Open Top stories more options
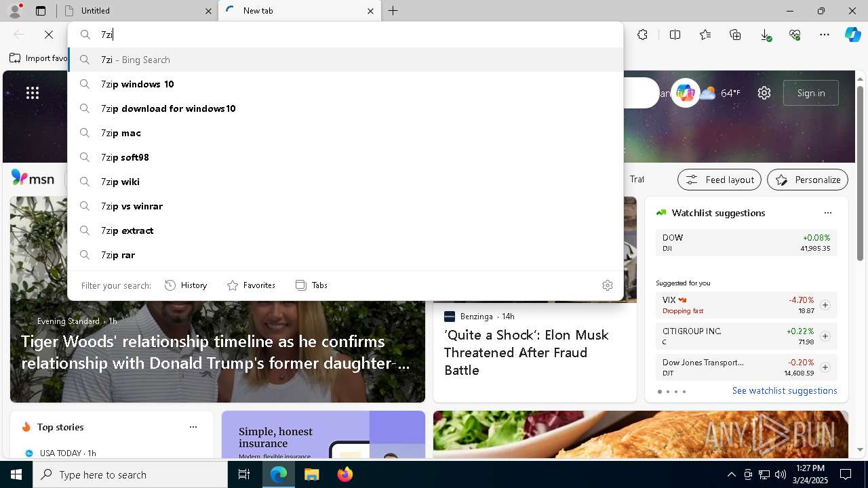Image resolution: width=868 pixels, height=488 pixels. pyautogui.click(x=193, y=427)
